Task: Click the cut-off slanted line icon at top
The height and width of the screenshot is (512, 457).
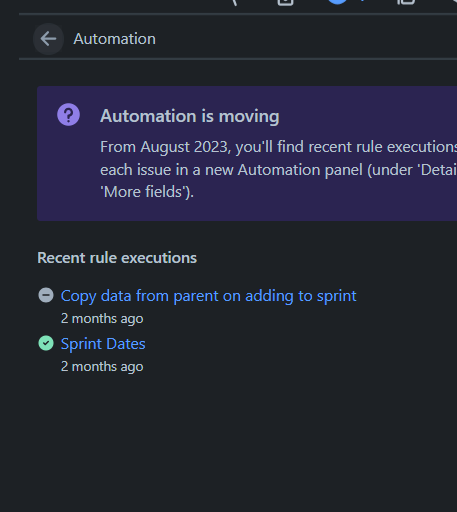Action: (234, 3)
